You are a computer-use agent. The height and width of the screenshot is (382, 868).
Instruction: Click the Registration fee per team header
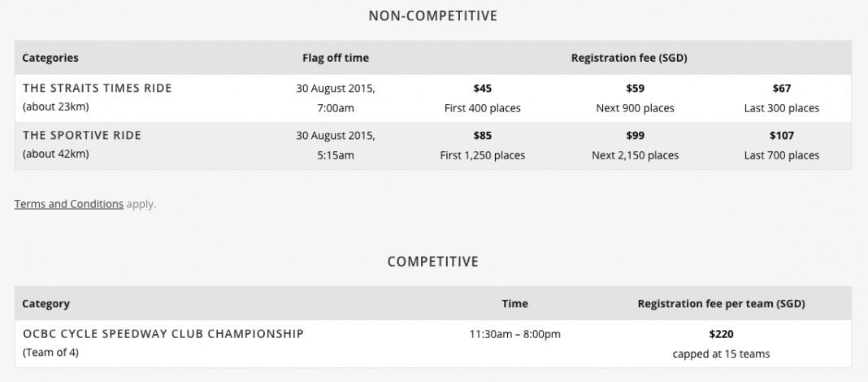pos(722,303)
